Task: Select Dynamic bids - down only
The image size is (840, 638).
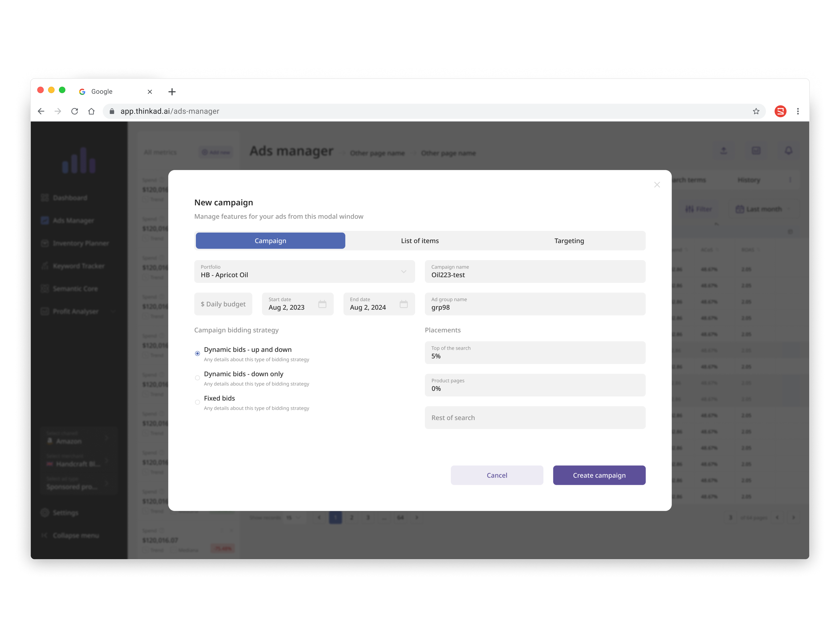Action: pyautogui.click(x=197, y=378)
